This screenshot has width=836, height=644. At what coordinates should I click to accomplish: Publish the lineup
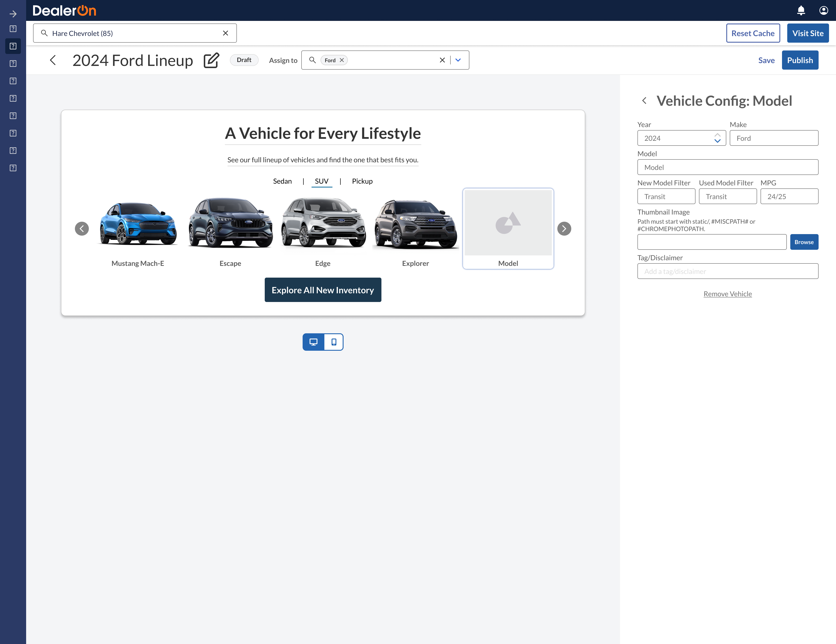pyautogui.click(x=800, y=60)
